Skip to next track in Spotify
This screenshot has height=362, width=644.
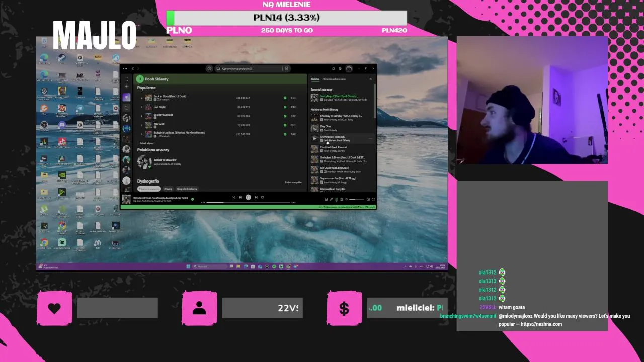[256, 197]
